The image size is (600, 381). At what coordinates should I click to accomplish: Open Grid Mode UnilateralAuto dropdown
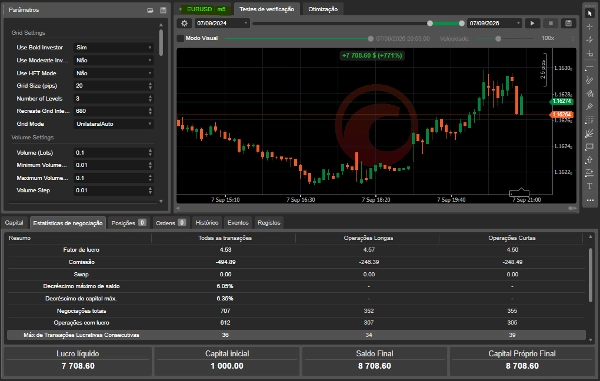click(113, 124)
